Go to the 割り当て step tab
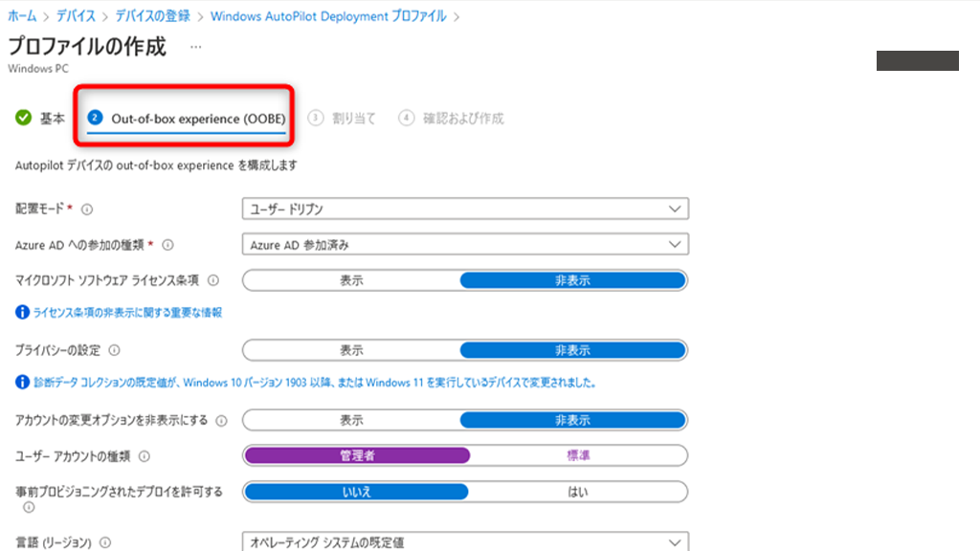980x551 pixels. tap(344, 119)
